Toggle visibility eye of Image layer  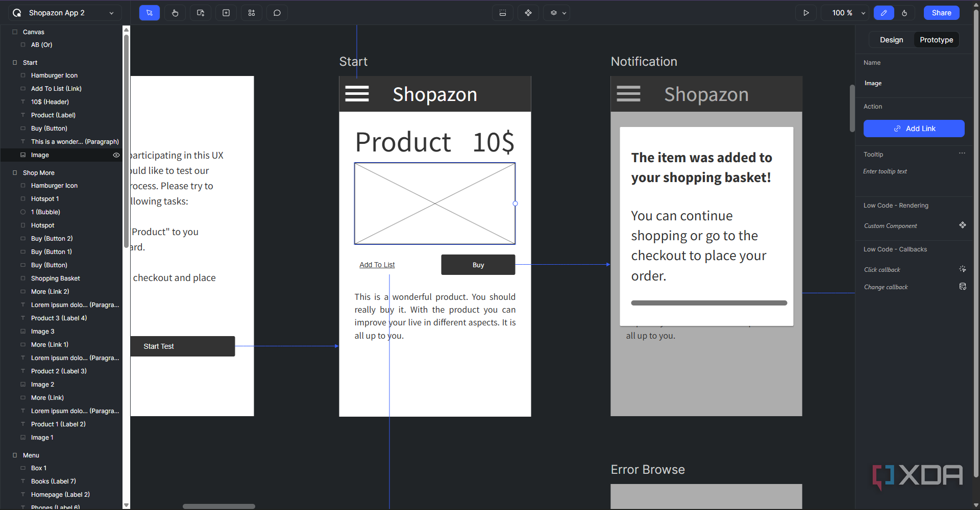pyautogui.click(x=116, y=155)
